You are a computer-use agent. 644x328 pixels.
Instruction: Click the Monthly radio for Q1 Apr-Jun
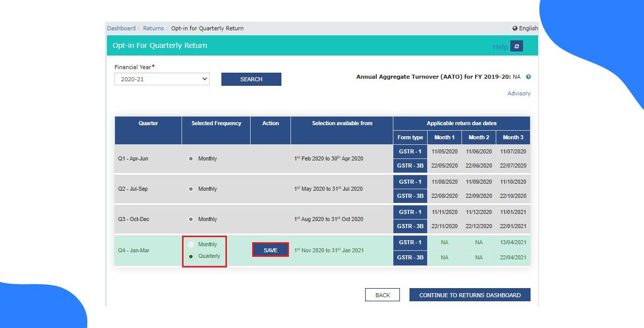[191, 158]
